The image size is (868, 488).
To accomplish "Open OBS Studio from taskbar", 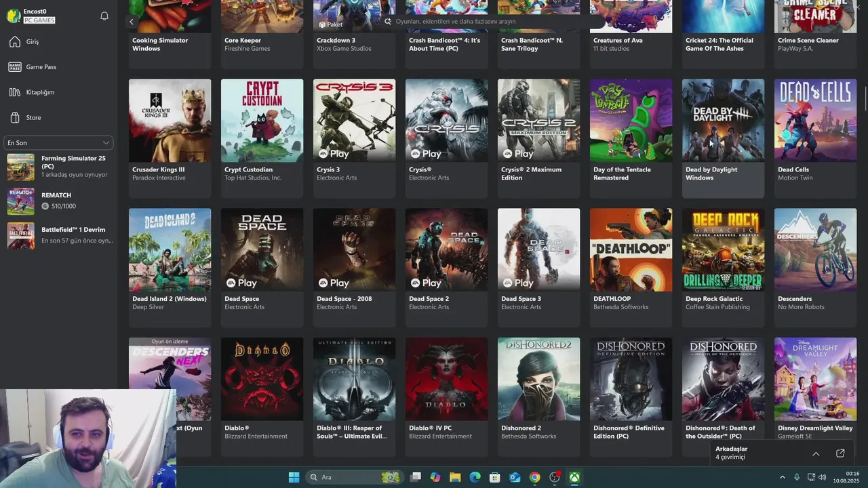I will point(555,477).
